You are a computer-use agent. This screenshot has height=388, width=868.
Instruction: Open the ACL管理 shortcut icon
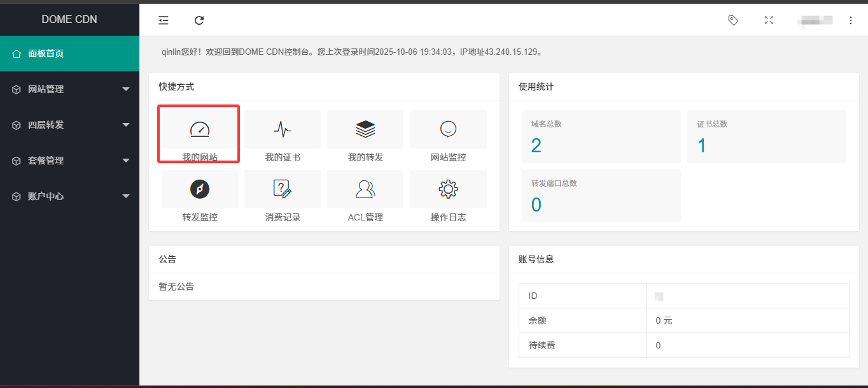pos(365,189)
